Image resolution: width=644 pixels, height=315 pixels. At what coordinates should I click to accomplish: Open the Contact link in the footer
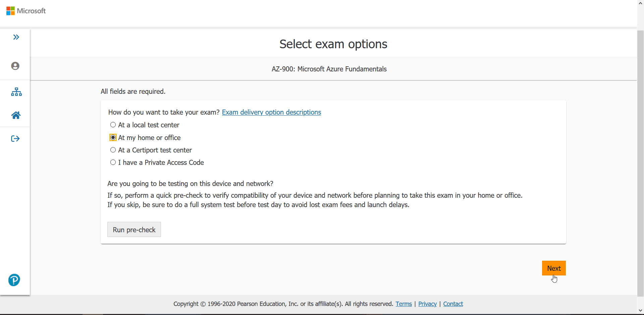(453, 304)
